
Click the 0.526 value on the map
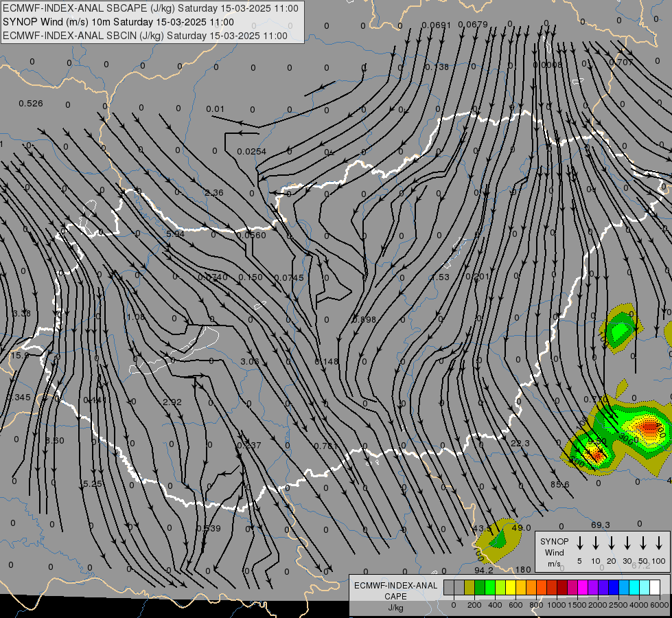31,104
